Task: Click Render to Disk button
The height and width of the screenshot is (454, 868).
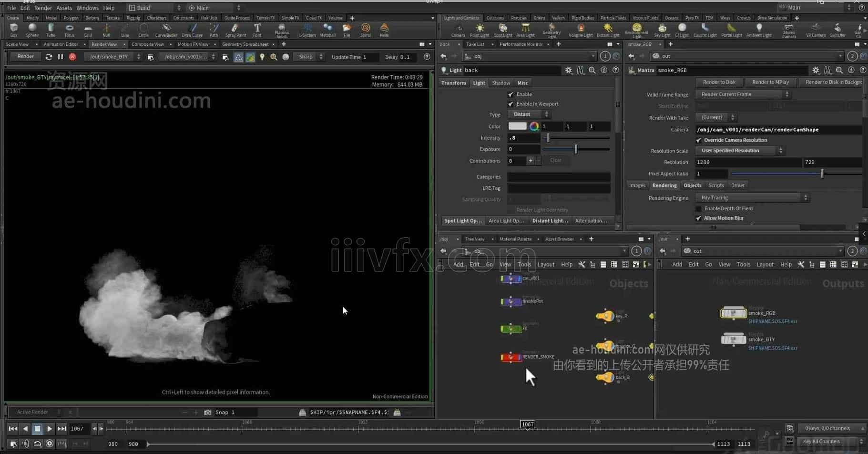Action: [x=719, y=82]
